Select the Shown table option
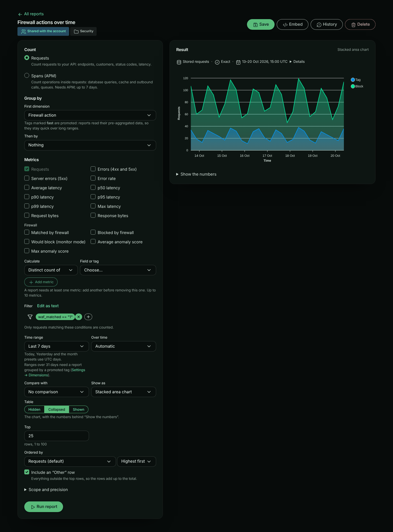 (79, 409)
